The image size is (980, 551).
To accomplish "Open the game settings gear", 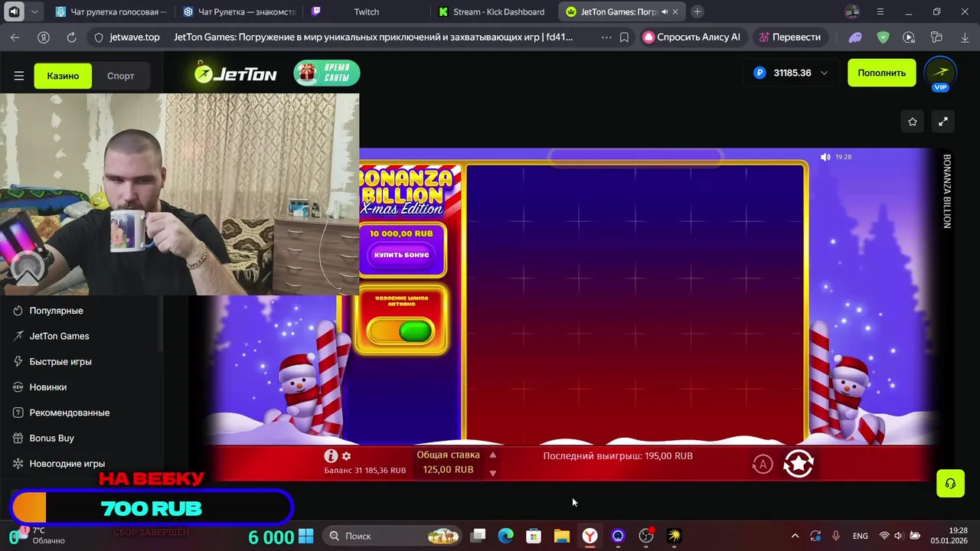I will click(346, 456).
